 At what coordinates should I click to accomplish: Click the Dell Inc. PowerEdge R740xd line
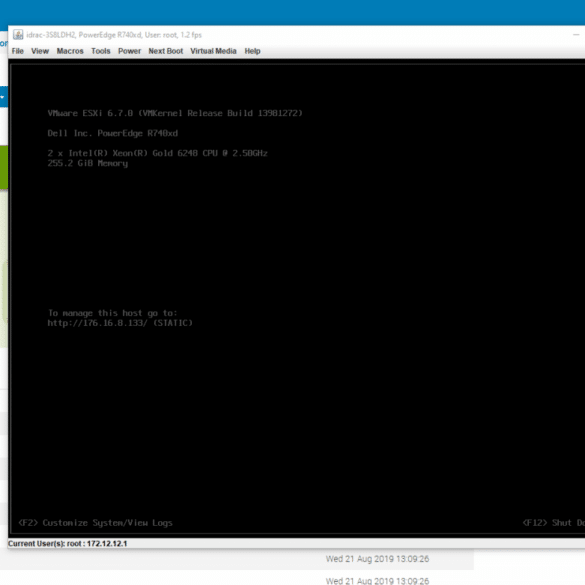tap(113, 133)
